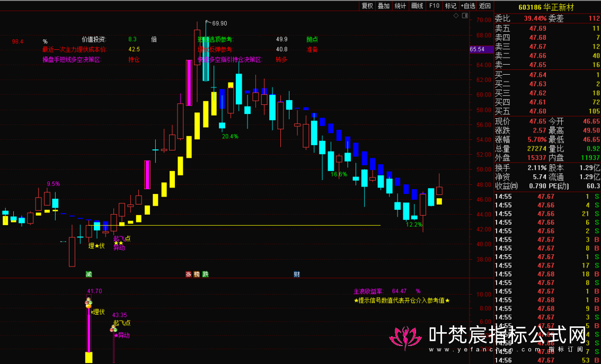Screen dimensions: 601x364
Task: Click the 9.5% label on the chart
Action: point(54,184)
